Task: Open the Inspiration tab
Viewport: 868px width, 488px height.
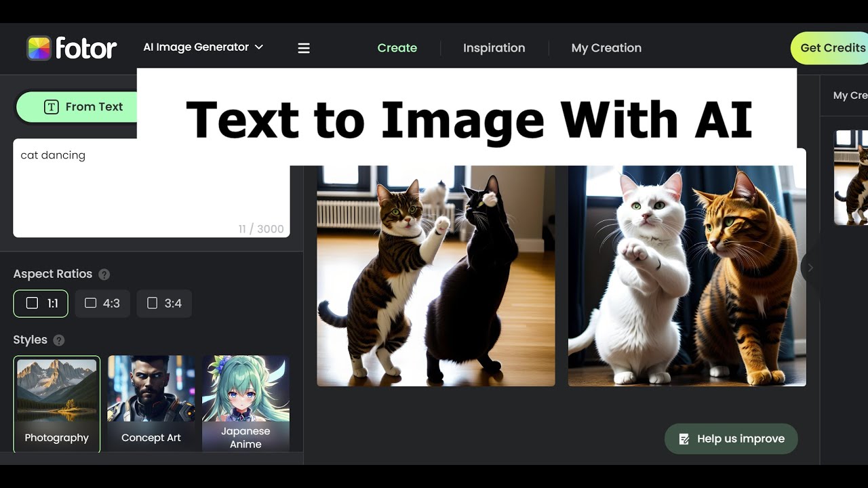Action: pyautogui.click(x=494, y=48)
